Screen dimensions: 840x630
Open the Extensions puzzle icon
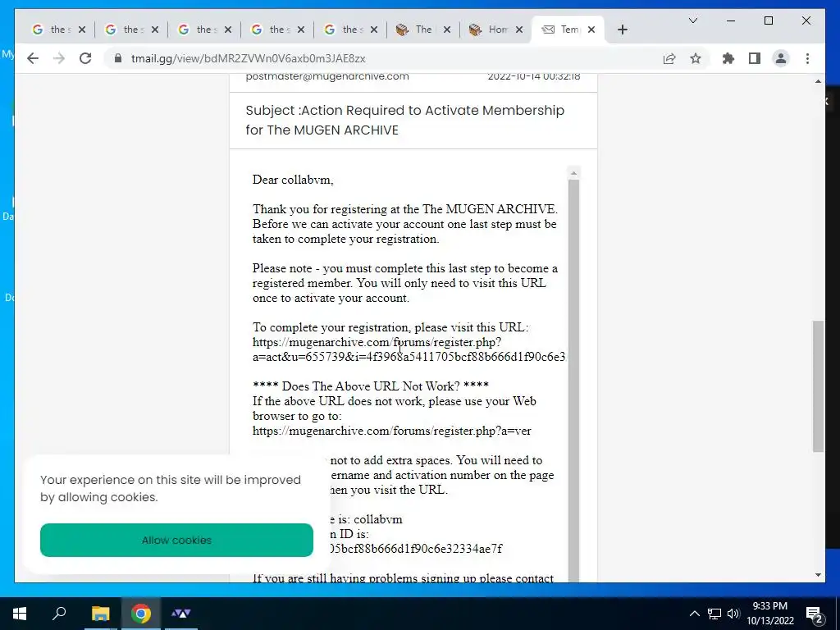[x=728, y=58]
